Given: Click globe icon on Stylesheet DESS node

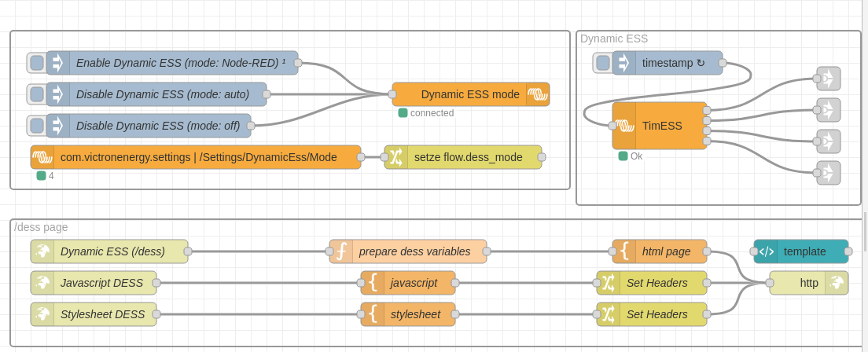Looking at the screenshot, I should coord(42,314).
